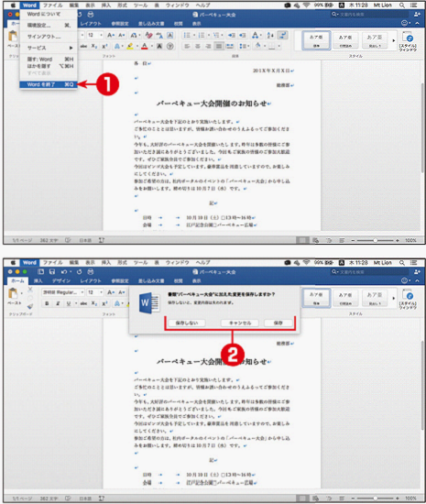Open 'ウィンドウ' menu in the lower screenshot
The height and width of the screenshot is (504, 426).
click(x=177, y=262)
